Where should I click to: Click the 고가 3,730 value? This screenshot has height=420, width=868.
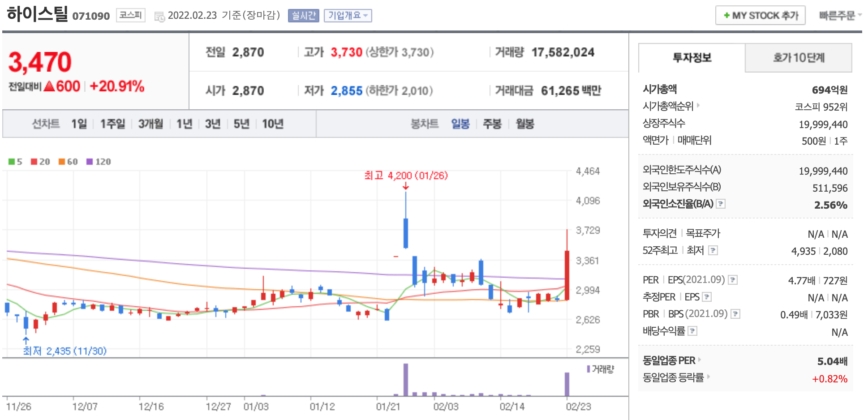[346, 52]
